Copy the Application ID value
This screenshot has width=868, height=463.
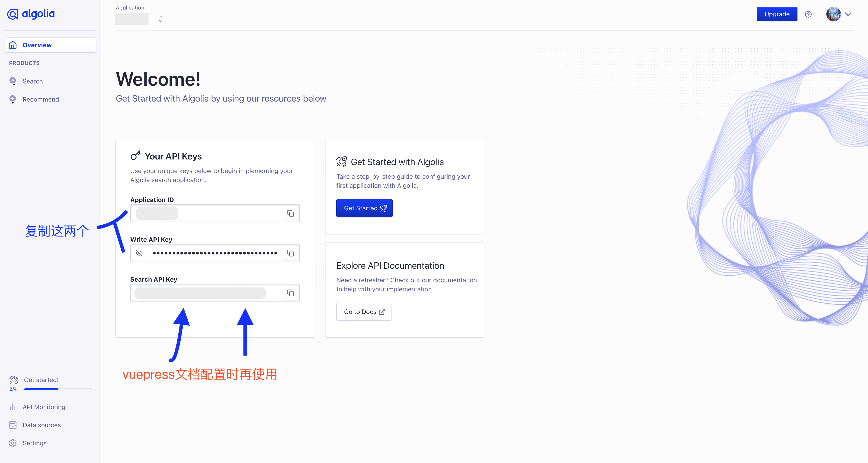pos(290,213)
